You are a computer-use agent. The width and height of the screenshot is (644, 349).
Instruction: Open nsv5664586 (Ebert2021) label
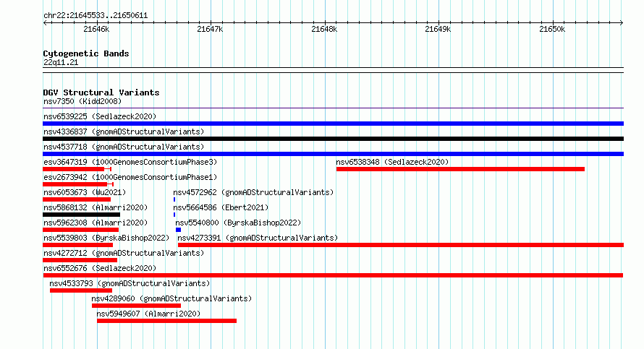[x=221, y=207]
